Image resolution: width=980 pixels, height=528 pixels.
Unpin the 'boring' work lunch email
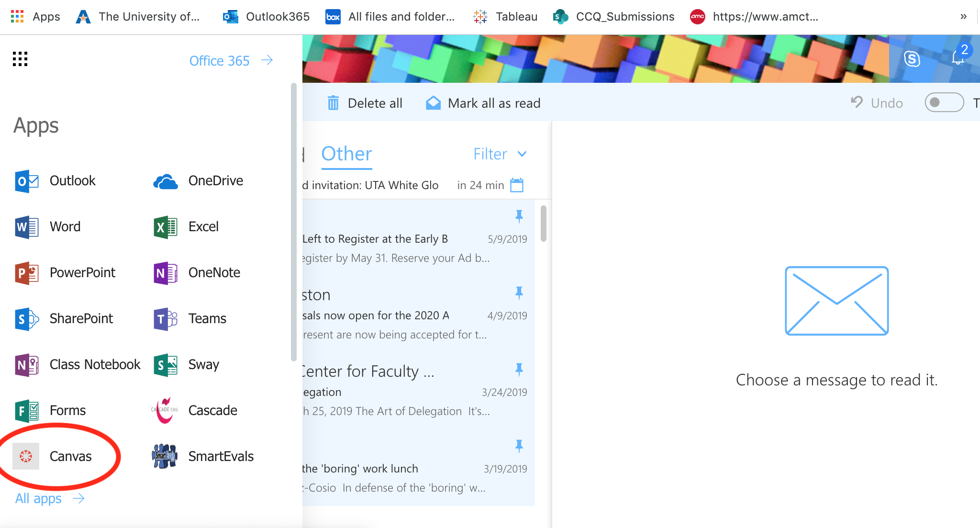tap(519, 446)
